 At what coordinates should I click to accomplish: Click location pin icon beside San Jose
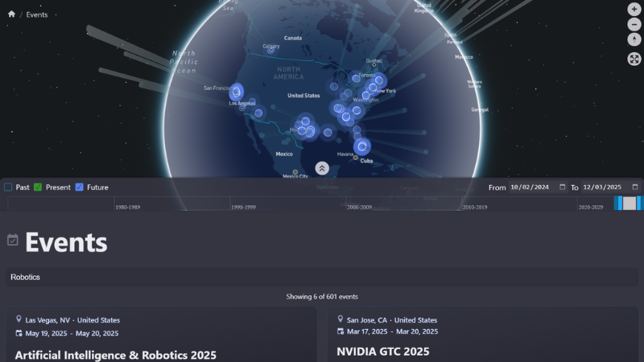point(340,319)
